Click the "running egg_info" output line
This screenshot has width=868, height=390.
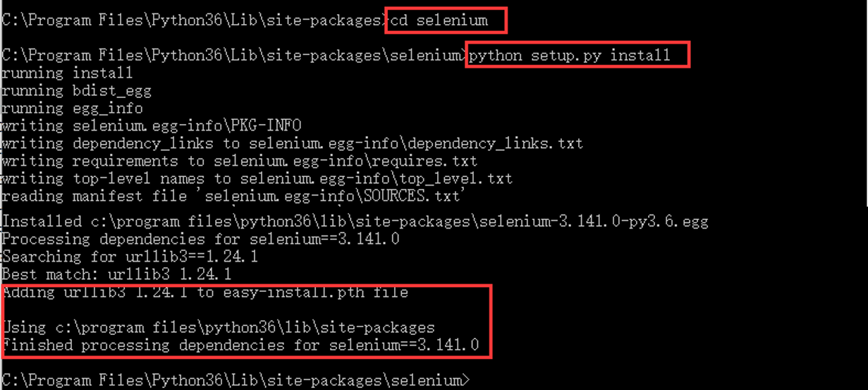pos(72,108)
